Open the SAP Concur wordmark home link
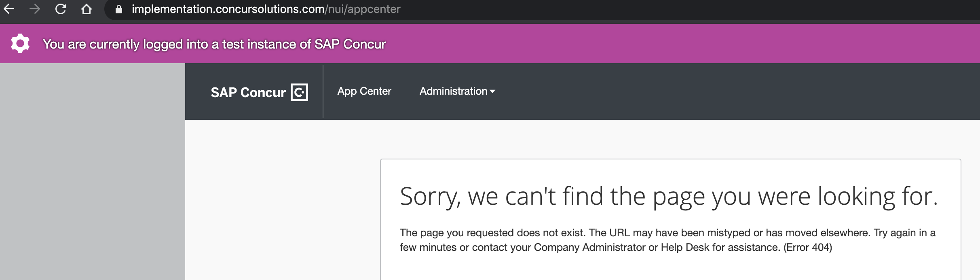Viewport: 980px width, 280px height. (x=248, y=92)
